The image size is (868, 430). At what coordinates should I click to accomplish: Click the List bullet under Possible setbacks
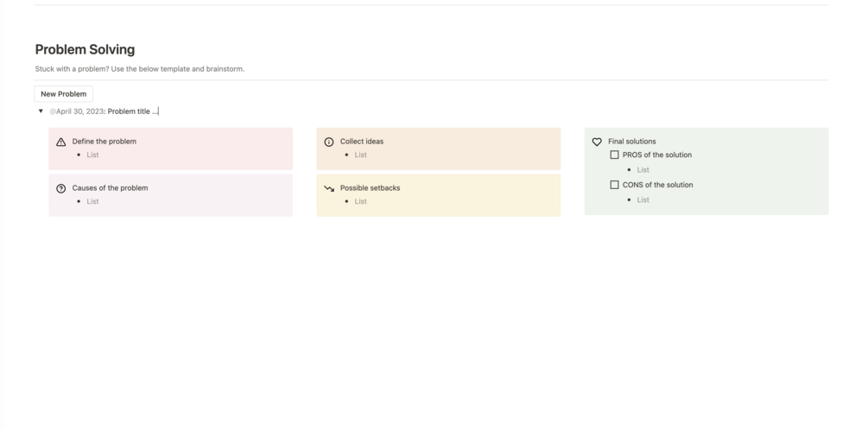coord(360,202)
